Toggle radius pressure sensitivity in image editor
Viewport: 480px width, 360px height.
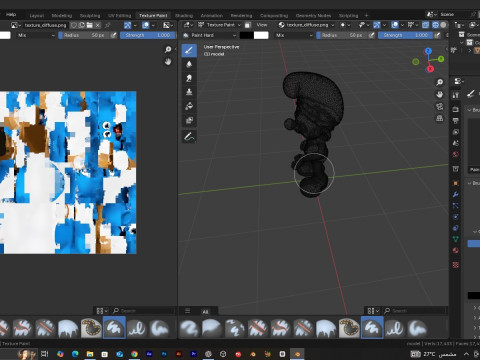tap(114, 35)
